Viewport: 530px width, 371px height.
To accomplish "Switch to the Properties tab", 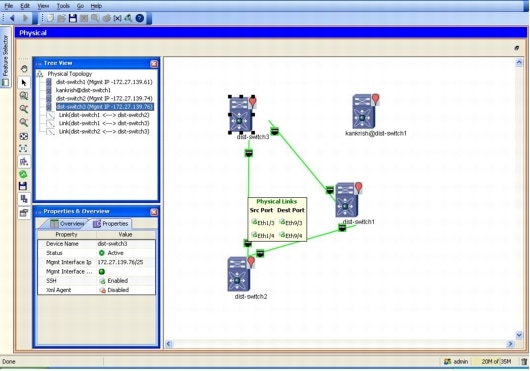I will [111, 224].
